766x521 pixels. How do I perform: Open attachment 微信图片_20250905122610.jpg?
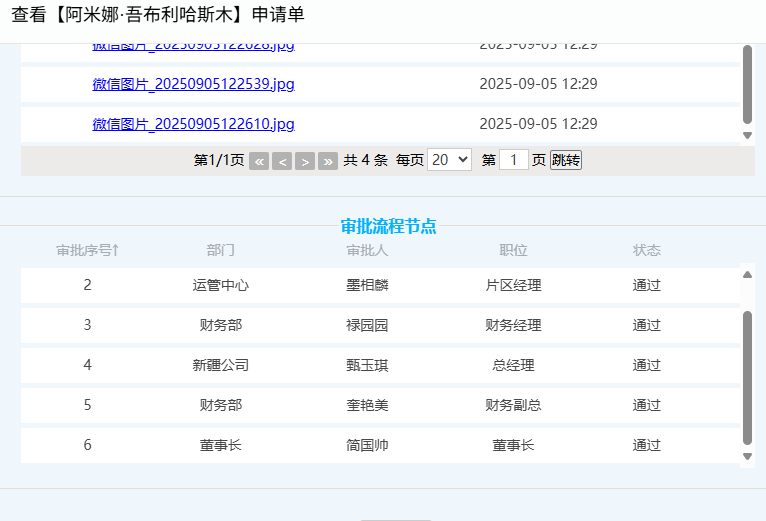tap(193, 124)
